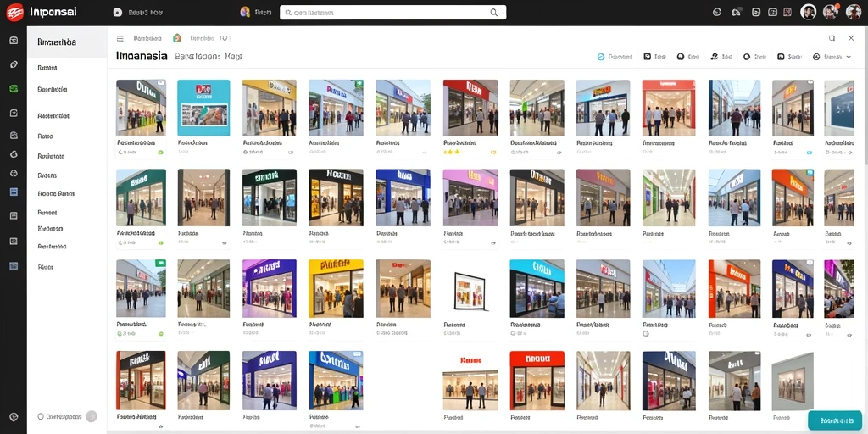Screen dimensions: 868x434
Task: Click the clock icon in the gallery toolbar
Action: coord(816,57)
